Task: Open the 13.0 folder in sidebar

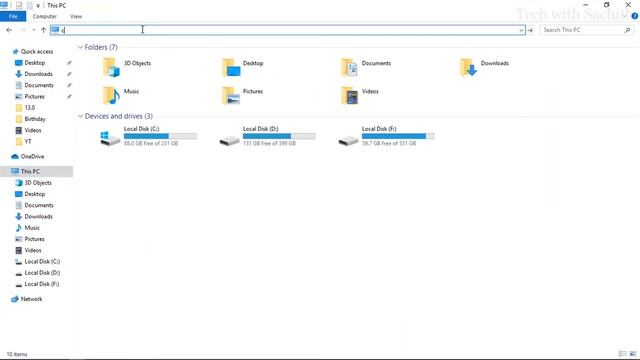Action: pos(29,108)
